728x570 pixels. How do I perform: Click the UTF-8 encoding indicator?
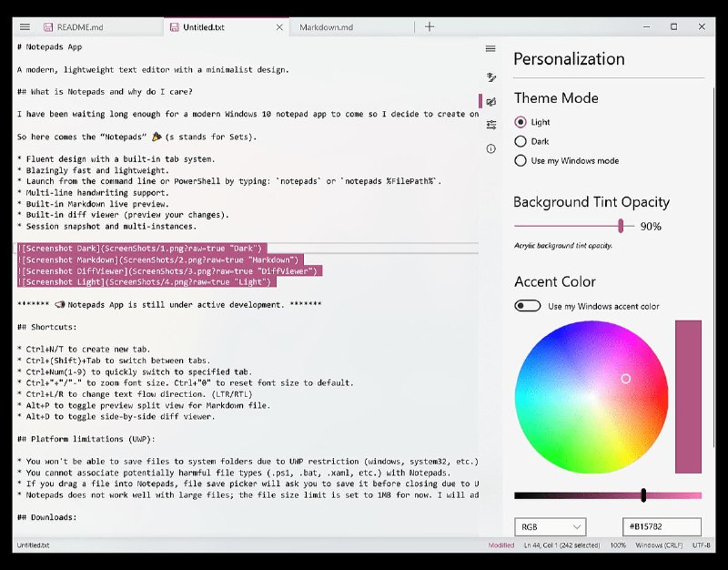pos(699,545)
